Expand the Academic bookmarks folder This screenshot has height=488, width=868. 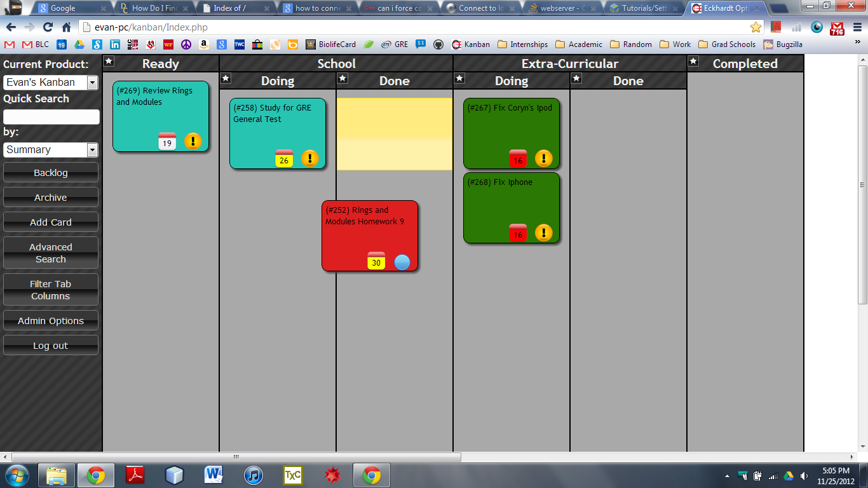tap(579, 44)
